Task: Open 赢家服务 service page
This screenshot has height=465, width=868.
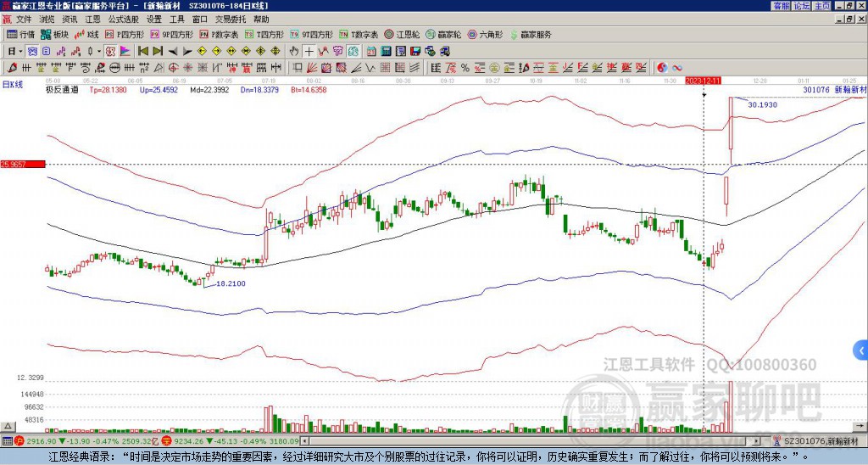Action: coord(531,34)
